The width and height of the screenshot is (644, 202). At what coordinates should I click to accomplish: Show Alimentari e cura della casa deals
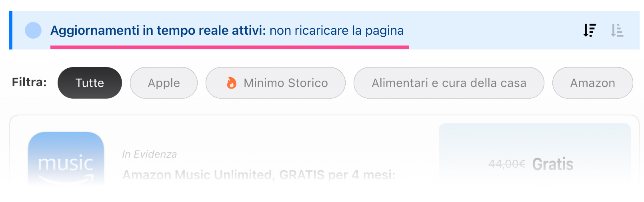(x=449, y=83)
